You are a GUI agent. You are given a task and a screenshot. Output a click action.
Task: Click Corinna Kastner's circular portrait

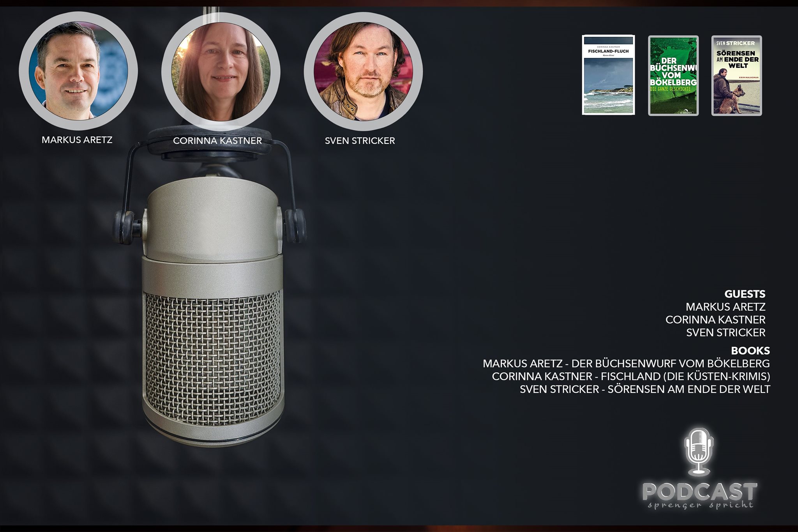[x=221, y=71]
